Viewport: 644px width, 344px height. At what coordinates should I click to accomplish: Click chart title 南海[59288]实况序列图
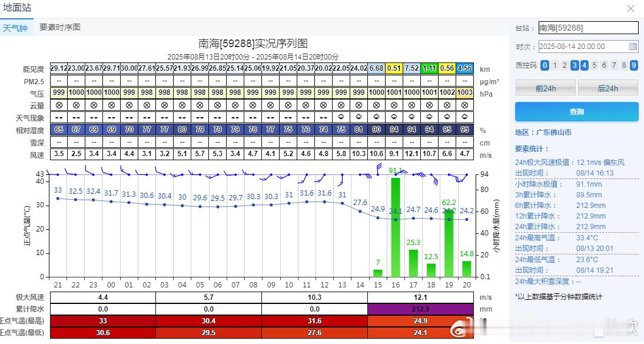coord(253,44)
